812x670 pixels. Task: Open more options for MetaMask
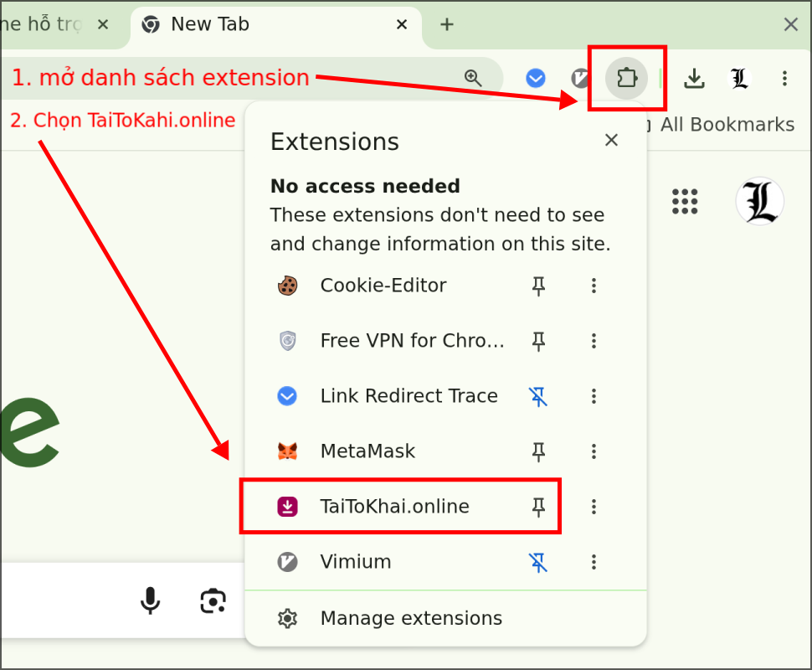[x=594, y=451]
